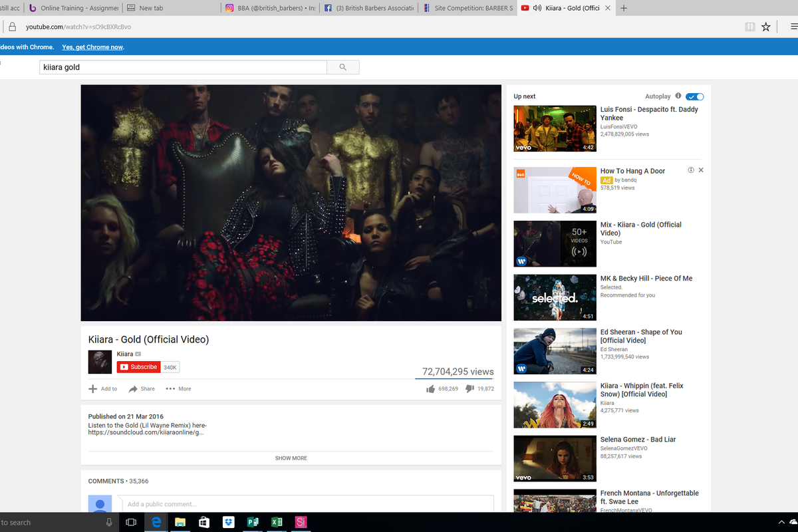Screen dimensions: 798x532
Task: Close the Kiiara - Gold tab
Action: click(608, 9)
